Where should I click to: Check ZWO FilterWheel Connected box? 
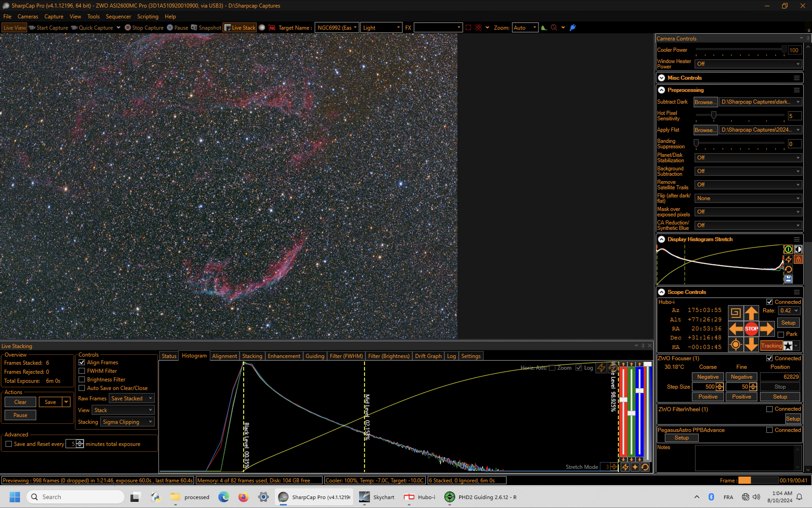coord(769,409)
